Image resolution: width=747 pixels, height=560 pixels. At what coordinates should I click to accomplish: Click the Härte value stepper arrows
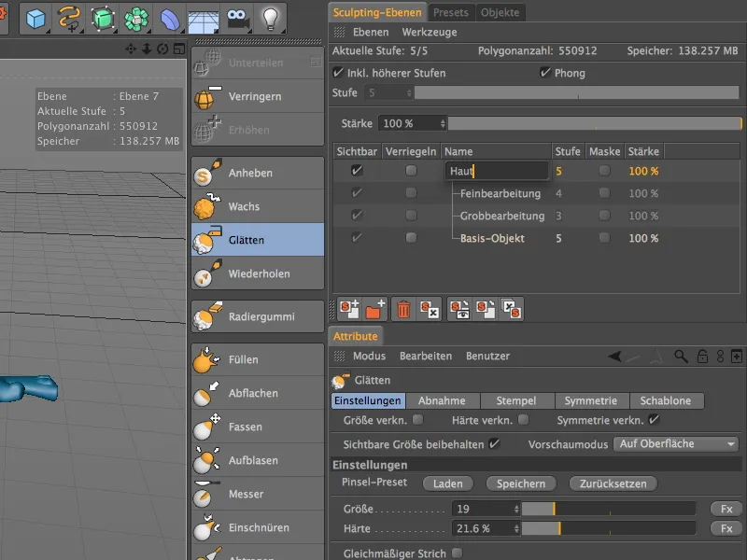point(516,528)
